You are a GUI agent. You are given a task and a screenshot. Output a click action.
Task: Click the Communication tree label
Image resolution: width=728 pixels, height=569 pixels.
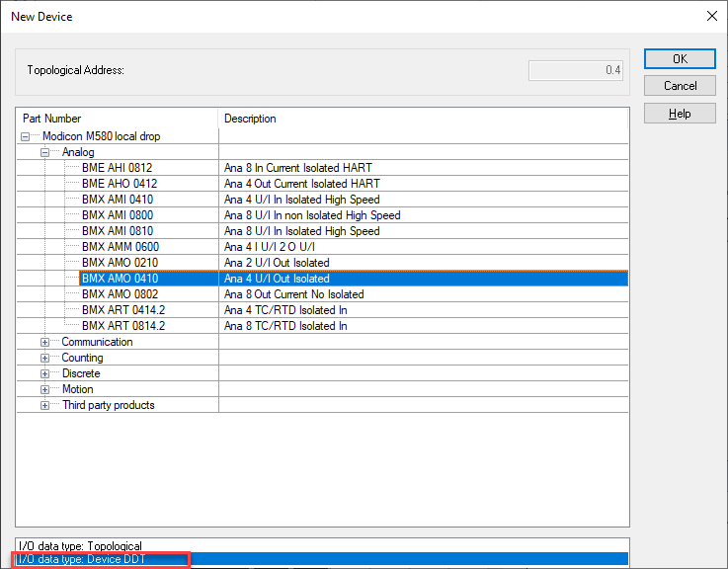(x=97, y=342)
